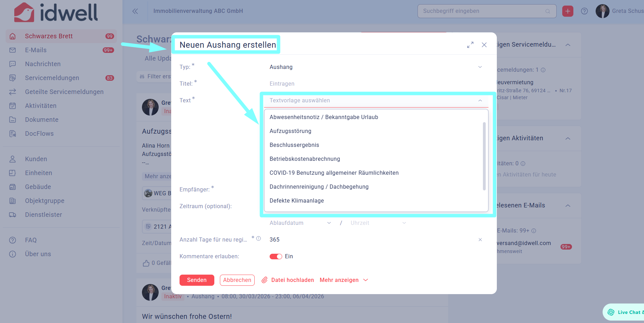Click the Einheiten sidebar icon
The image size is (644, 323).
coord(13,173)
